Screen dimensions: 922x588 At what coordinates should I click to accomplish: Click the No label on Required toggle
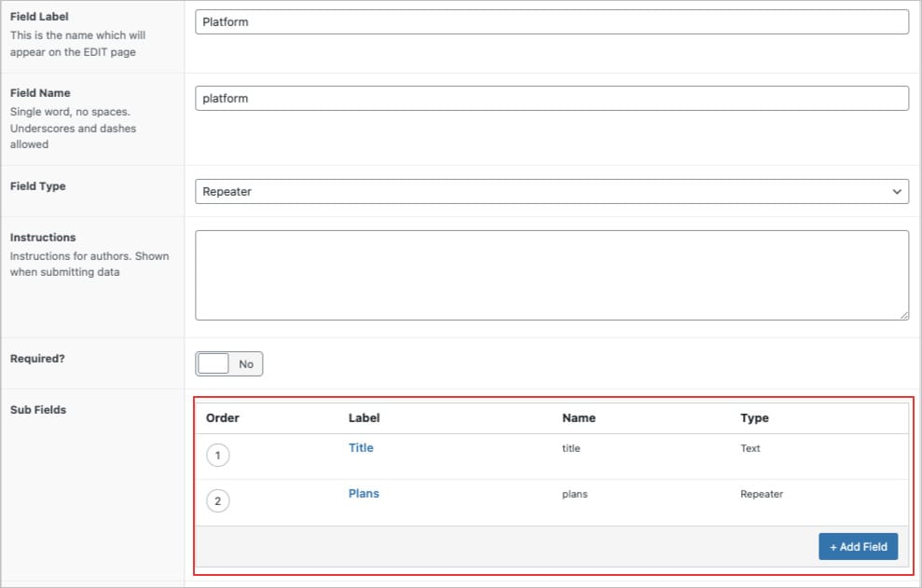(246, 364)
